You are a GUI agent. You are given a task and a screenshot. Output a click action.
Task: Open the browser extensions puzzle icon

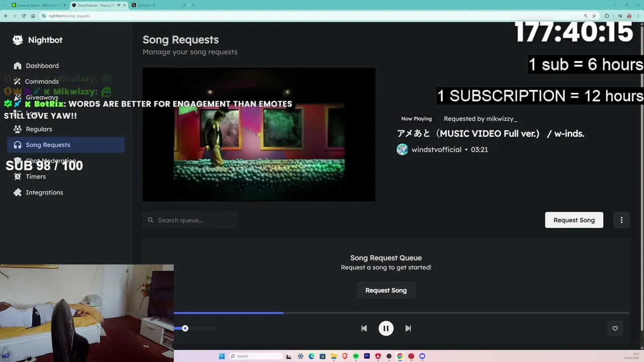click(x=606, y=16)
